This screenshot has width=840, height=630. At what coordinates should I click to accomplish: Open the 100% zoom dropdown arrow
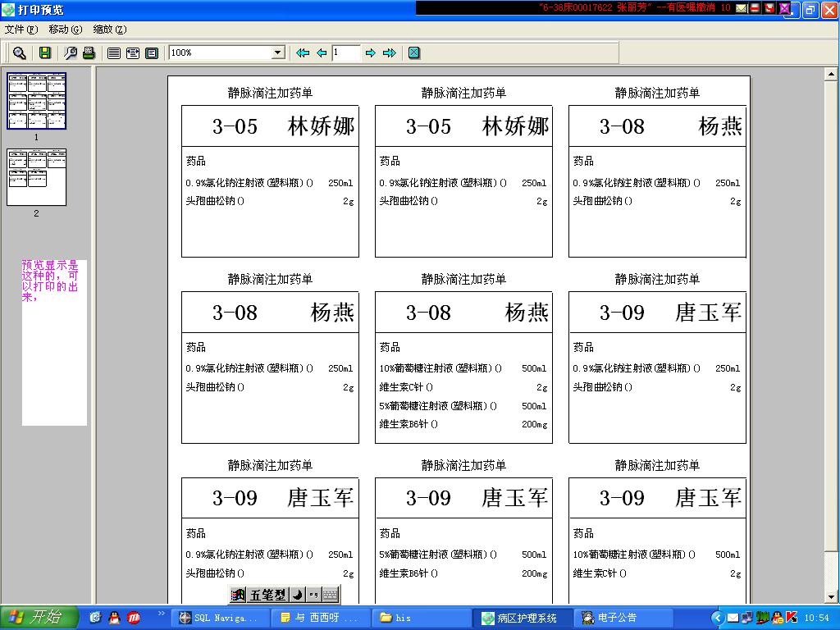tap(277, 52)
